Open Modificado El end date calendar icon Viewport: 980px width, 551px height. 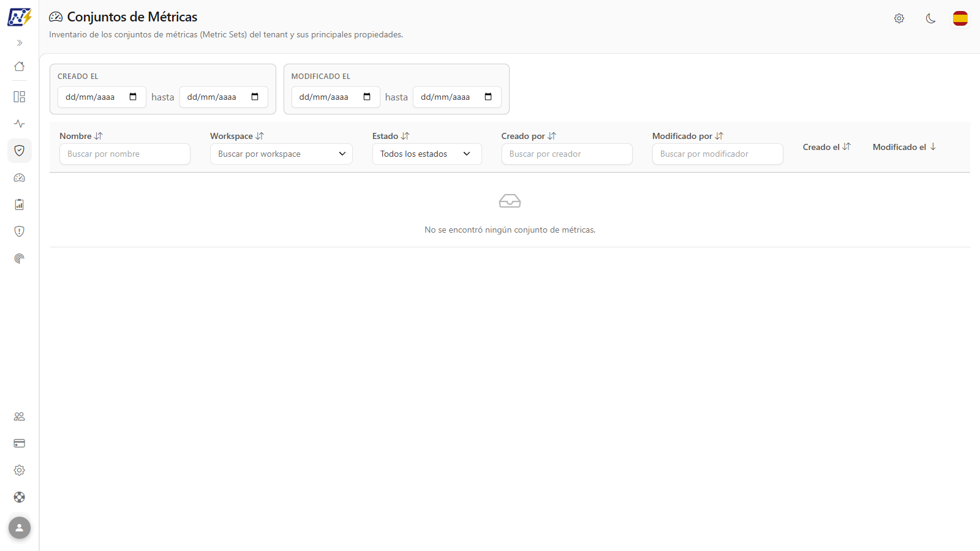pyautogui.click(x=488, y=97)
